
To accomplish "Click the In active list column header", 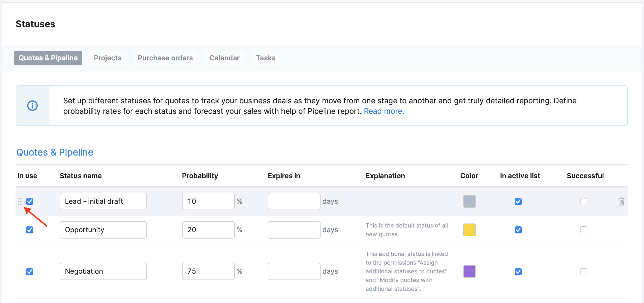I will (x=520, y=176).
